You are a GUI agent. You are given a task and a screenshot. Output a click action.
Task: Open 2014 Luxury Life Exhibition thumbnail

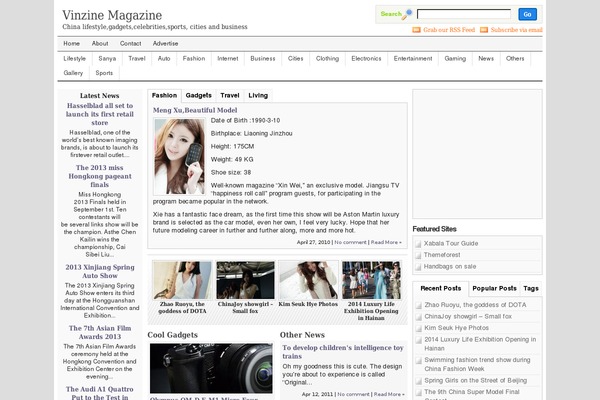pyautogui.click(x=371, y=280)
